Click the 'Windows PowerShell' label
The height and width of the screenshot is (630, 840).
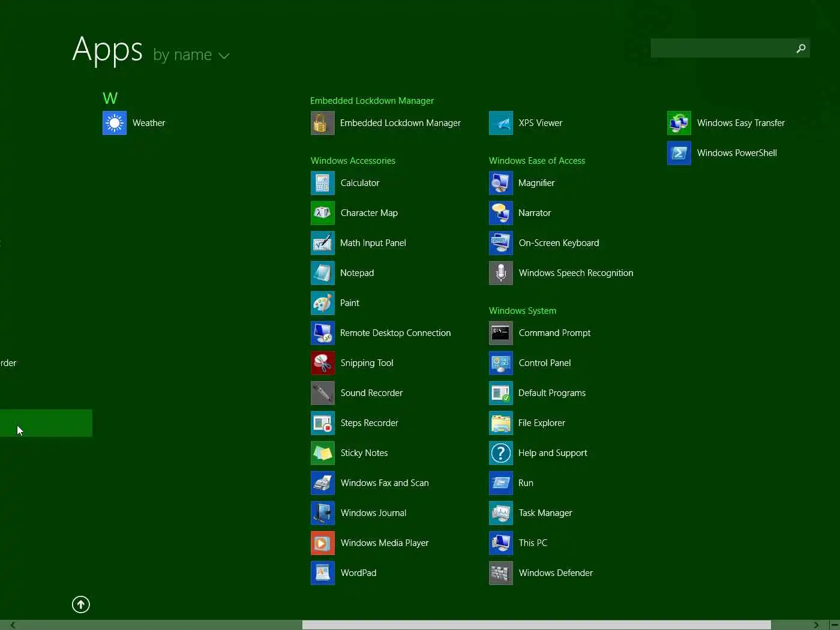[737, 153]
